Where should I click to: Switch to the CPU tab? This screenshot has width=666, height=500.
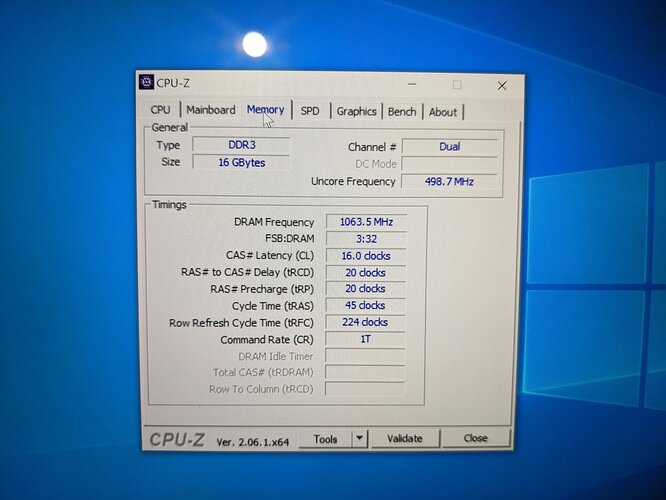[160, 110]
